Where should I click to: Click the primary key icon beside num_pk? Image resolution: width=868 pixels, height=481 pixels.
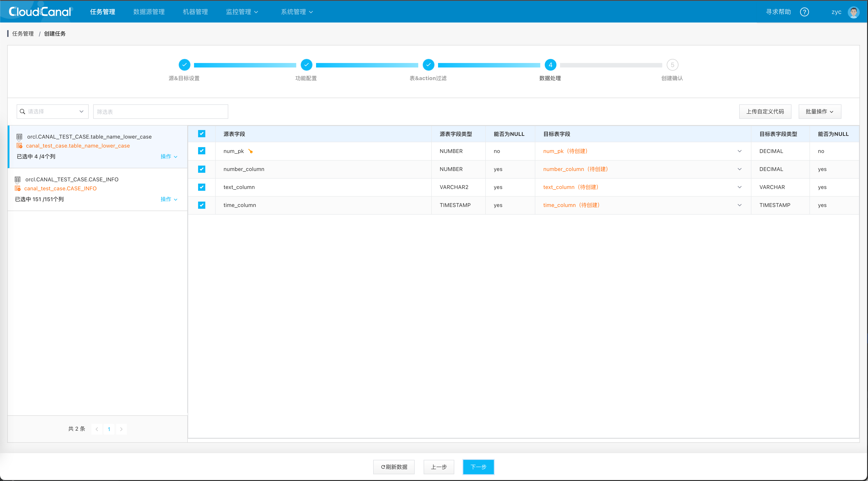click(250, 151)
